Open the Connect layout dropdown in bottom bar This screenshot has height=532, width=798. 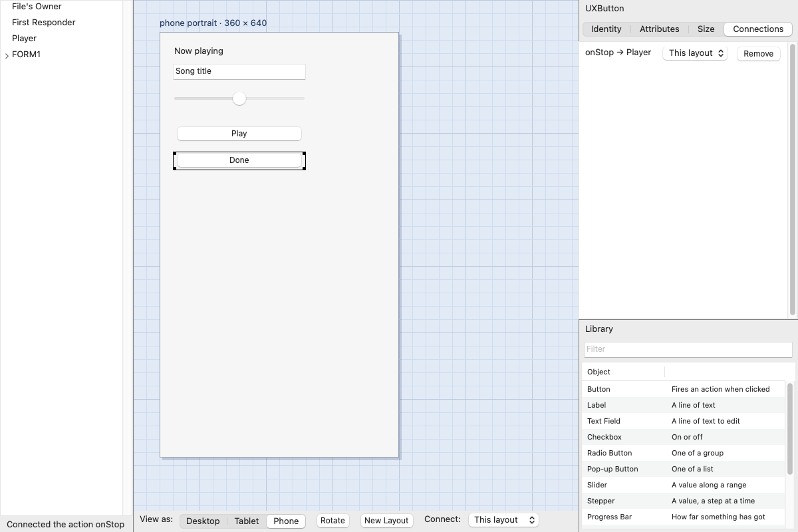click(x=503, y=520)
